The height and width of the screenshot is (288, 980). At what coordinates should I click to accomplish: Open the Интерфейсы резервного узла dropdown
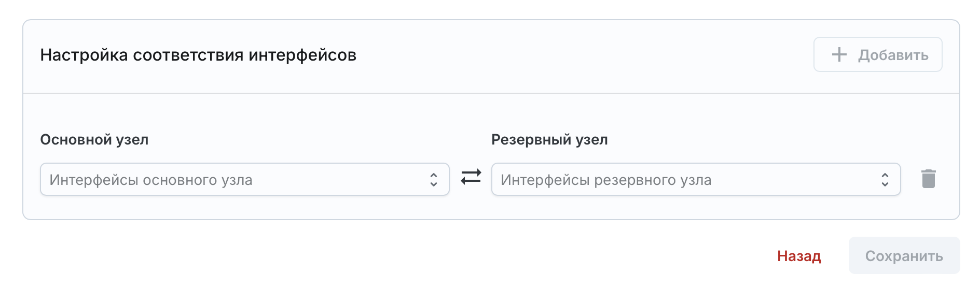696,179
